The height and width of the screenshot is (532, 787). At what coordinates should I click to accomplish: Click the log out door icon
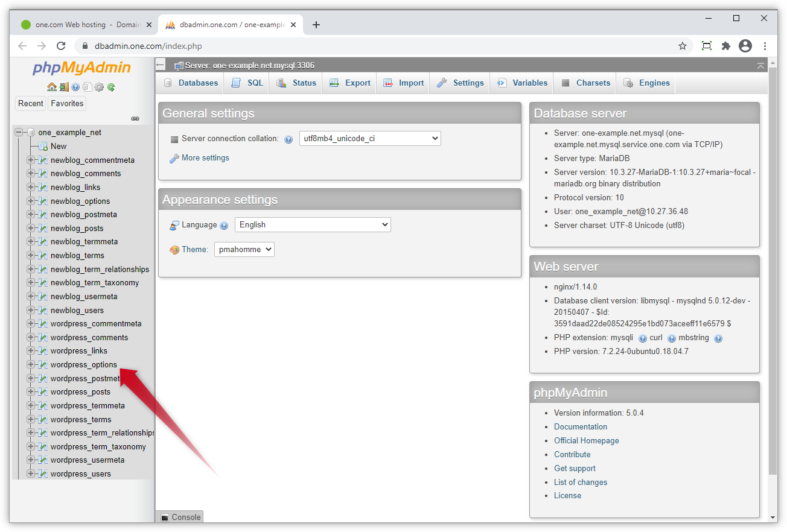(x=64, y=87)
